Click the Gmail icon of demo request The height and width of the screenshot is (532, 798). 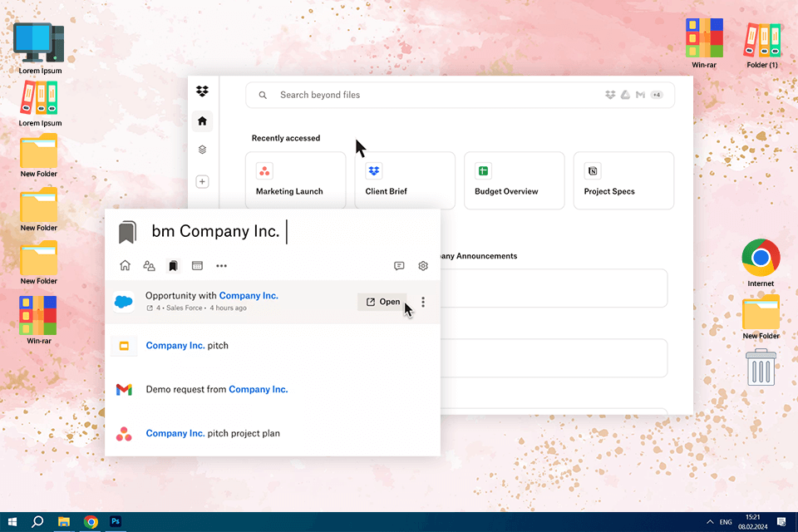(124, 390)
